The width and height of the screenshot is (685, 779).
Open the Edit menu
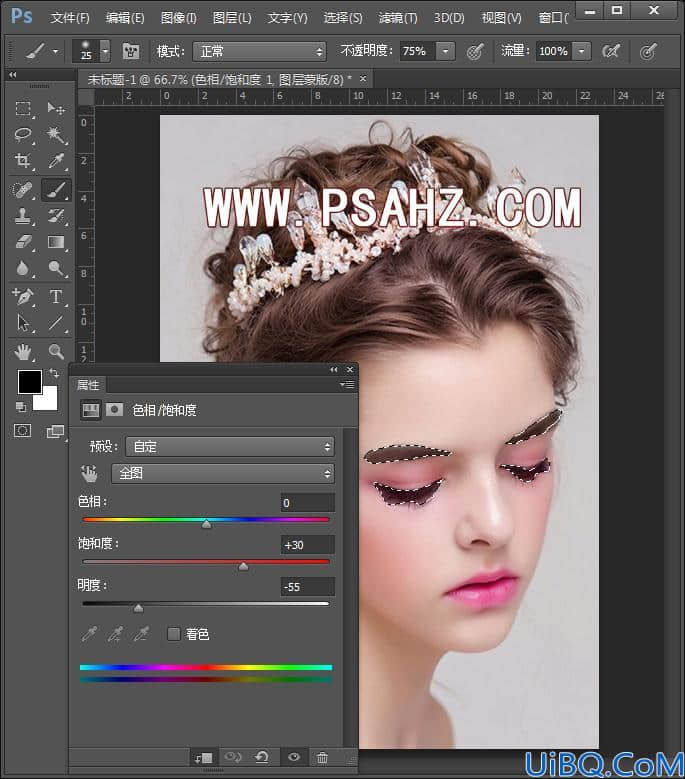coord(125,18)
